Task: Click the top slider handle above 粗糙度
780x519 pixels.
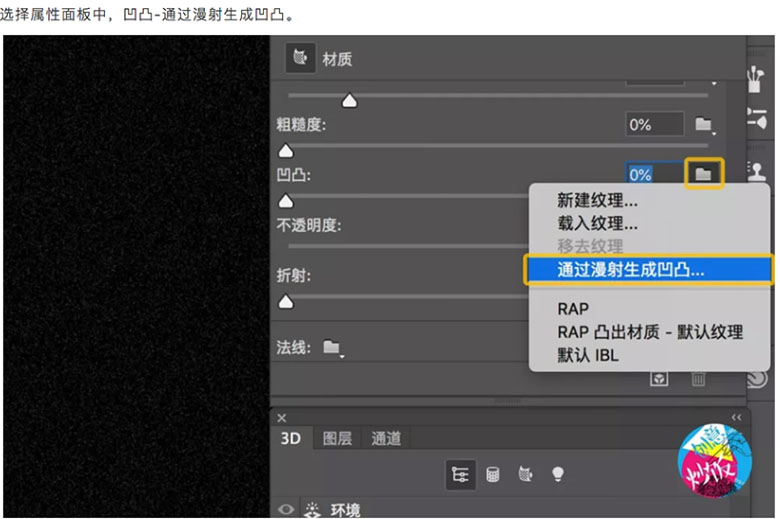Action: coord(350,101)
